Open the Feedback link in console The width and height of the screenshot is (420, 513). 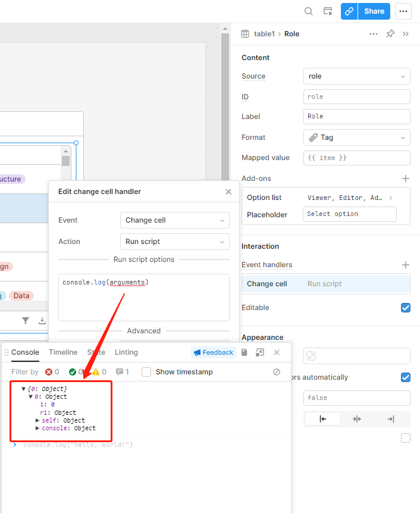pyautogui.click(x=214, y=352)
